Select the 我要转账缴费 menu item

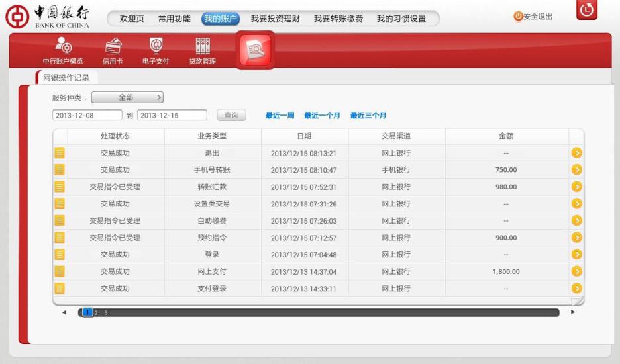[338, 19]
